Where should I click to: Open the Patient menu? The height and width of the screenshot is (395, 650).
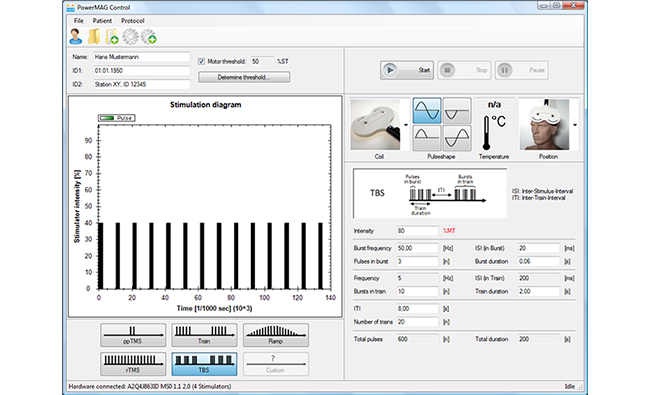(x=102, y=21)
